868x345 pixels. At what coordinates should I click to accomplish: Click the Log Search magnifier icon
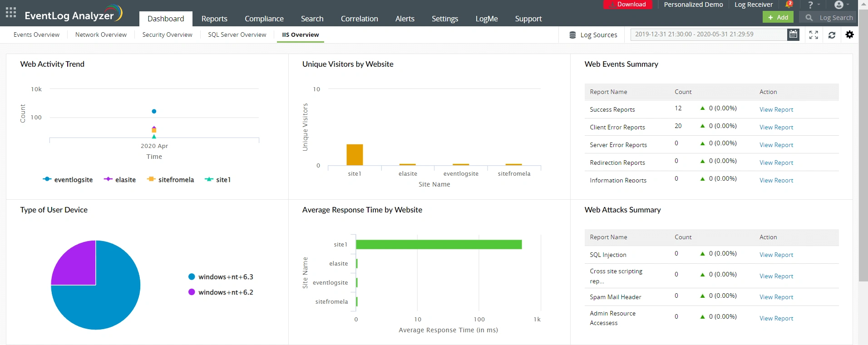(809, 18)
